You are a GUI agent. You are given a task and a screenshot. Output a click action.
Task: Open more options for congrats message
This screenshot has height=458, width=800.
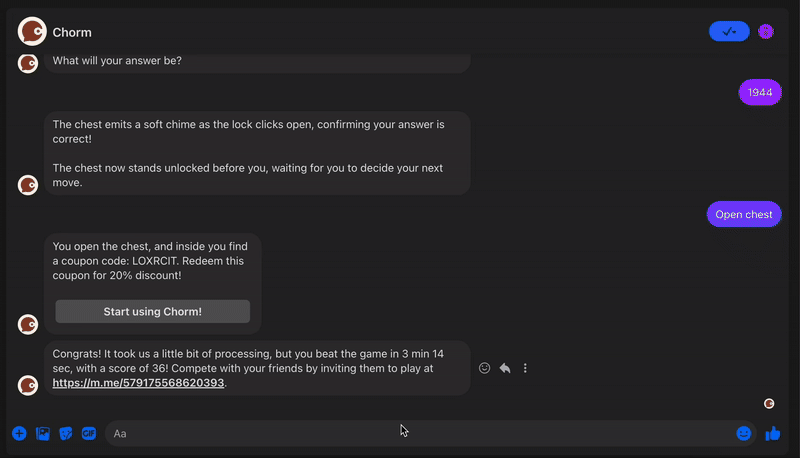(525, 368)
